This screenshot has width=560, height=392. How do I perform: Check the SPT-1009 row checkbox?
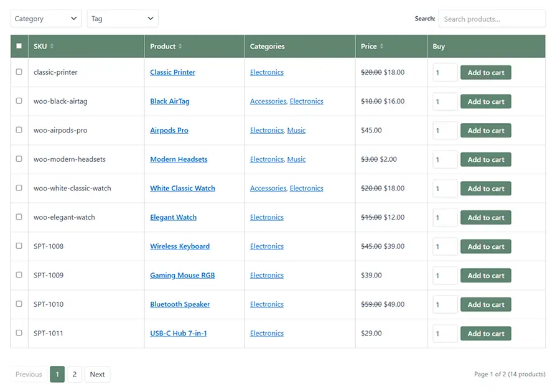pyautogui.click(x=19, y=274)
